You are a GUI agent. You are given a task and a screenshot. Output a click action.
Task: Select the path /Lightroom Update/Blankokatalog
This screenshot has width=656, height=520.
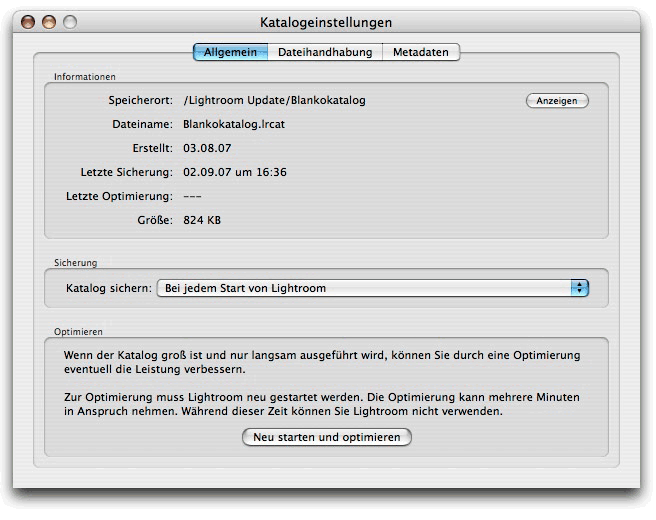(274, 100)
